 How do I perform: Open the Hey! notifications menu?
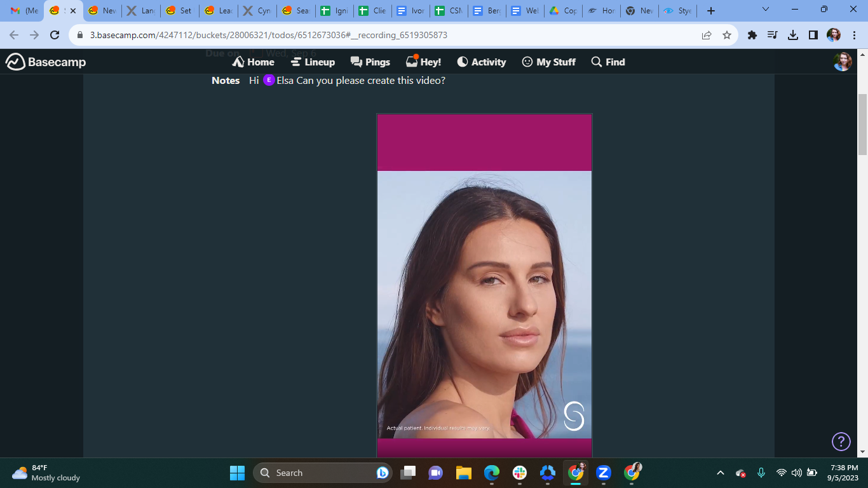423,62
